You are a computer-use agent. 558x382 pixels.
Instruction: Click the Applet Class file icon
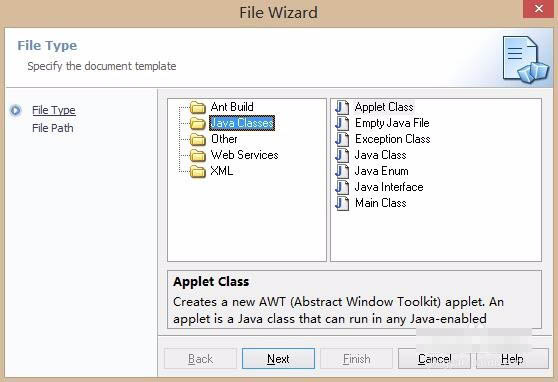coord(342,107)
